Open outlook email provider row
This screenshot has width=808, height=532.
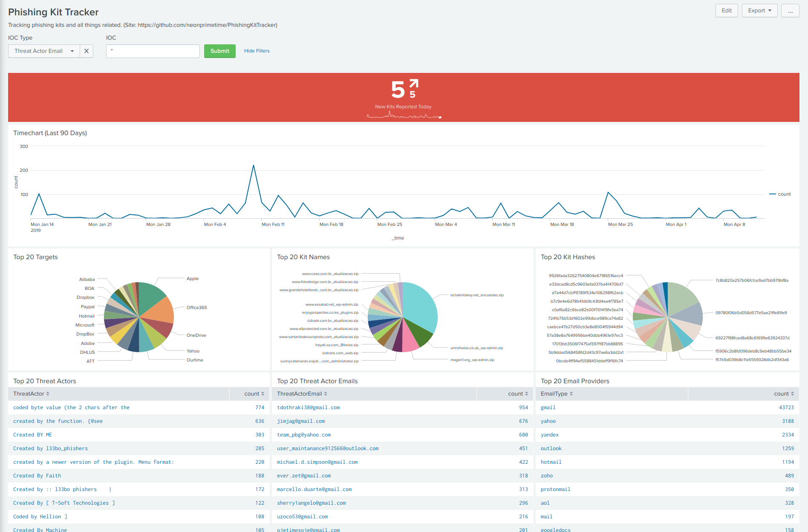click(667, 448)
